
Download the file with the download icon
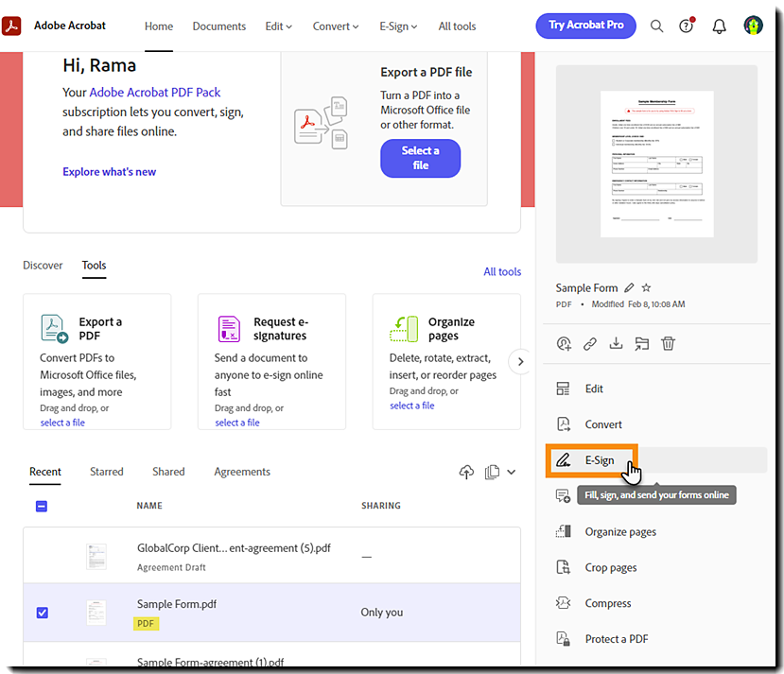(616, 343)
